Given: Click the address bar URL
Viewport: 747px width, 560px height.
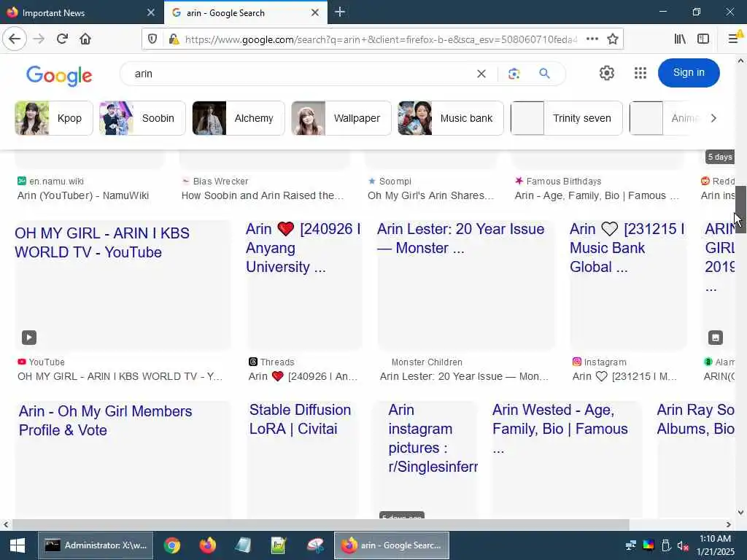Looking at the screenshot, I should coord(381,39).
